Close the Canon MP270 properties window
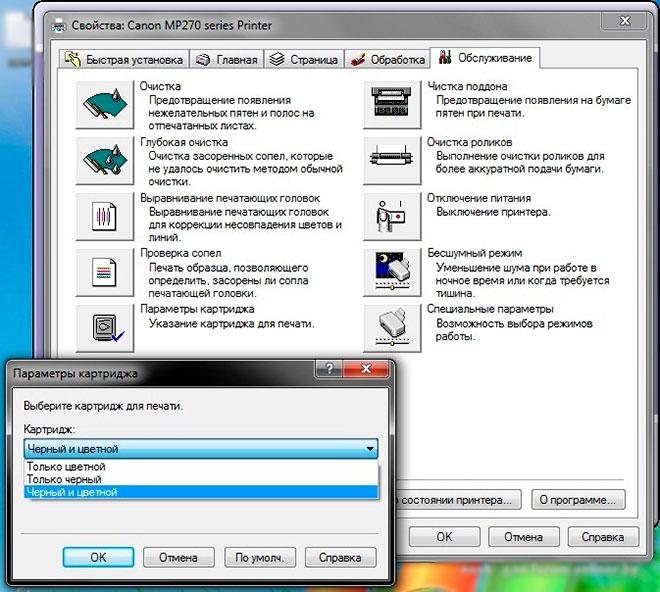This screenshot has height=592, width=660. tap(625, 21)
